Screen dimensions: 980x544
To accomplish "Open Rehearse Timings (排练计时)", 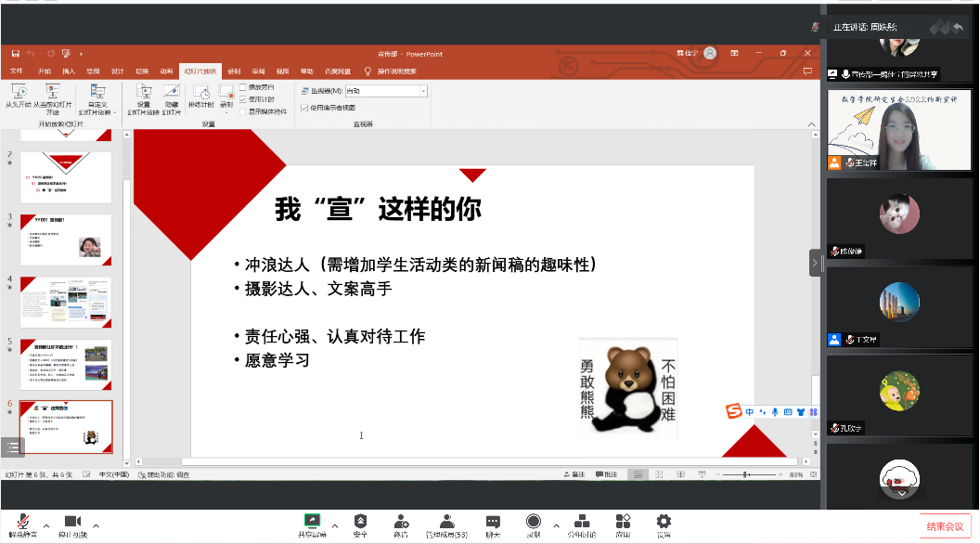I will pyautogui.click(x=201, y=91).
